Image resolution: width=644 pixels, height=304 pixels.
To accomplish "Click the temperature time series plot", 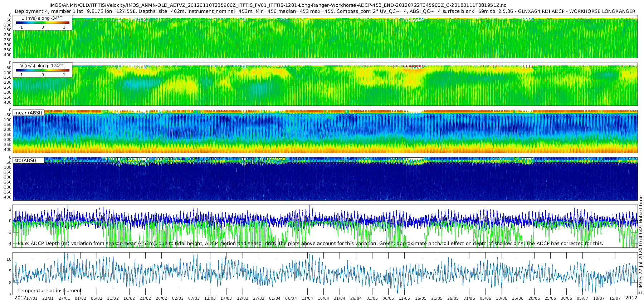I will [x=325, y=274].
